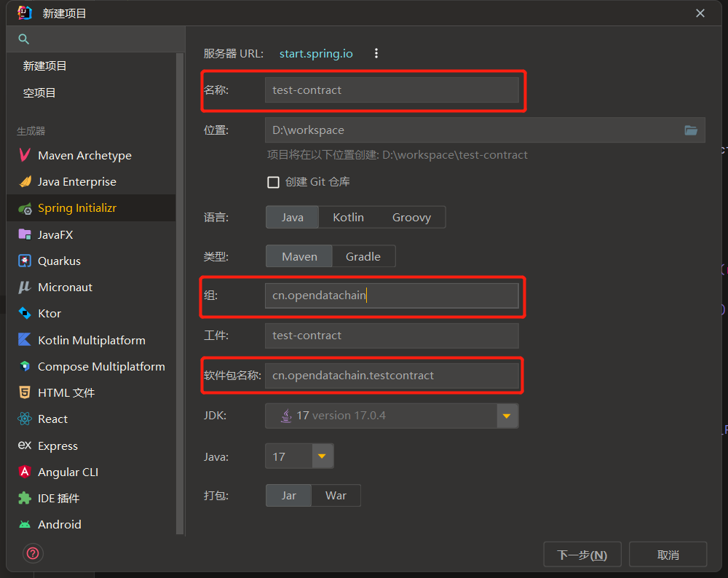The width and height of the screenshot is (728, 578).
Task: Click the Maven Archetype generator icon
Action: (25, 155)
